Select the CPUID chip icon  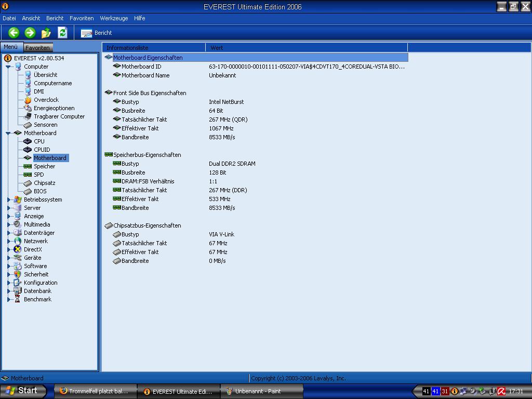point(28,150)
